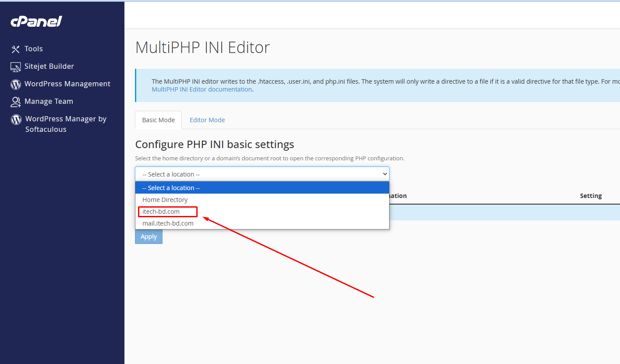The width and height of the screenshot is (620, 364).
Task: Click the MultiPHP INI Editor page title
Action: (x=202, y=47)
